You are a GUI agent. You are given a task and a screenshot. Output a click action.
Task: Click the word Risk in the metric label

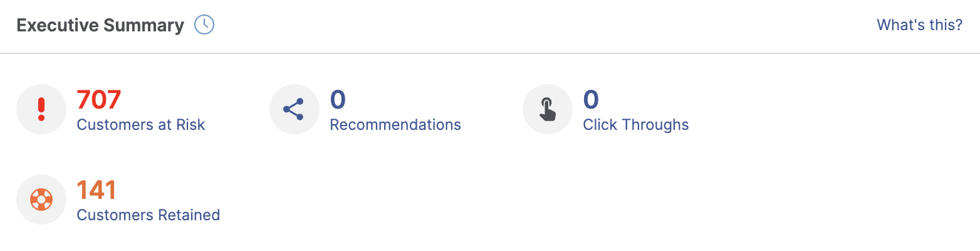(x=191, y=125)
